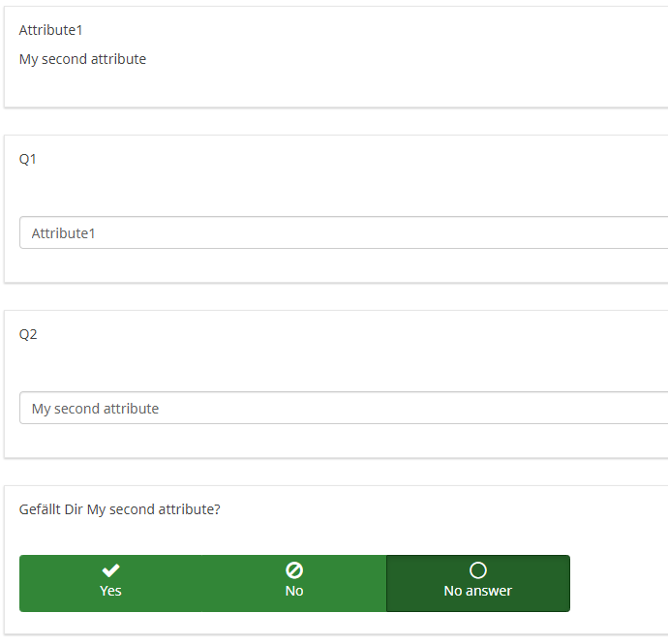
Task: Click blank area below the Q2 input field
Action: (290, 441)
